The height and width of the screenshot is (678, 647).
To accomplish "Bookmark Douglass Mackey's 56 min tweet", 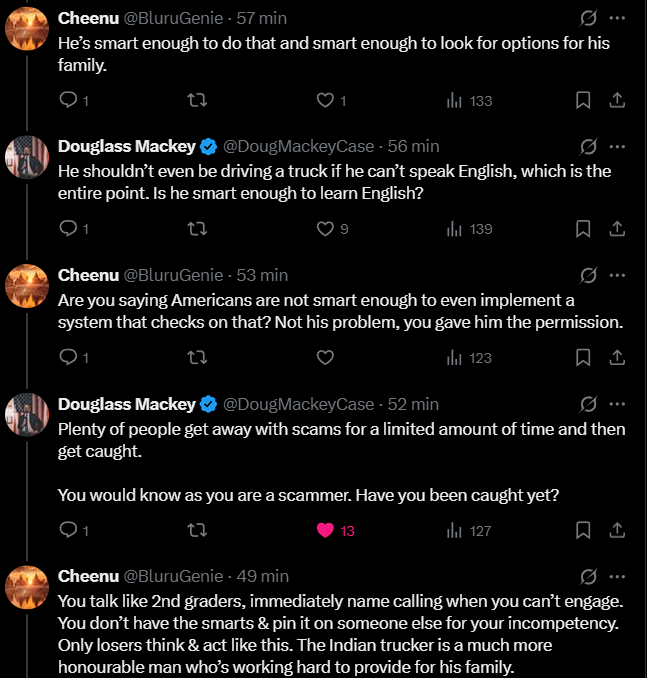I will [583, 229].
